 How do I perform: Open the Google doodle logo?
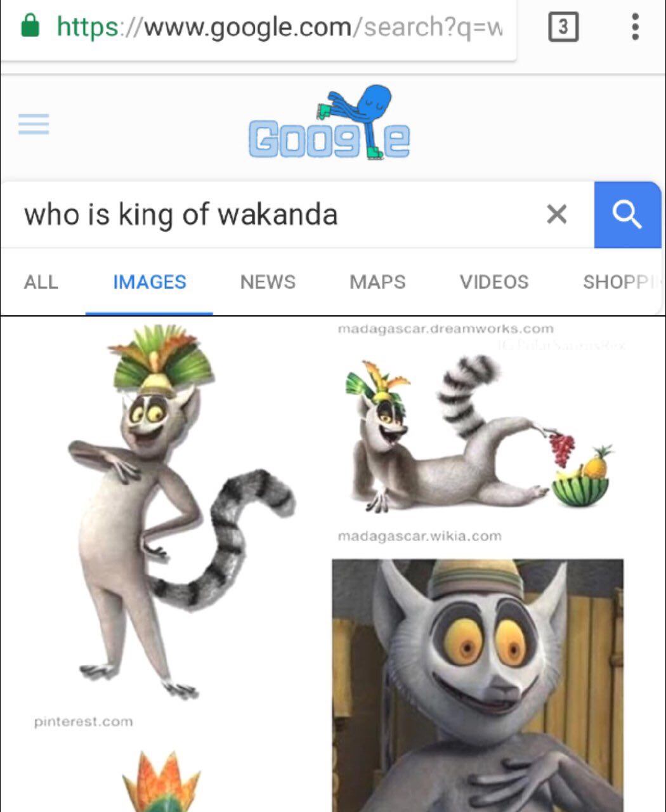coord(329,123)
